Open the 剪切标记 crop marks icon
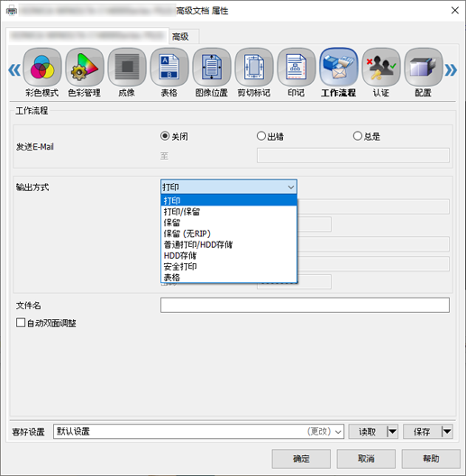The width and height of the screenshot is (466, 476). (x=254, y=68)
